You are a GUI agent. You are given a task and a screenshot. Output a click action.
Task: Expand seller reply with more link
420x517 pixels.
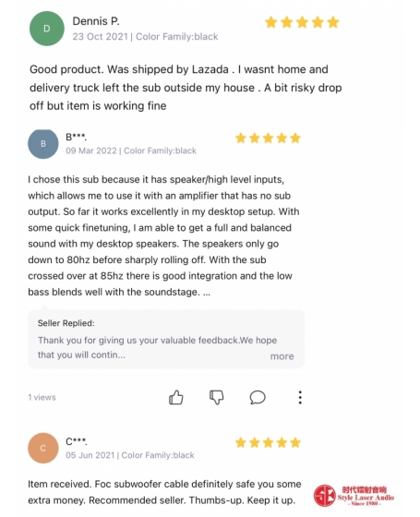(x=282, y=356)
